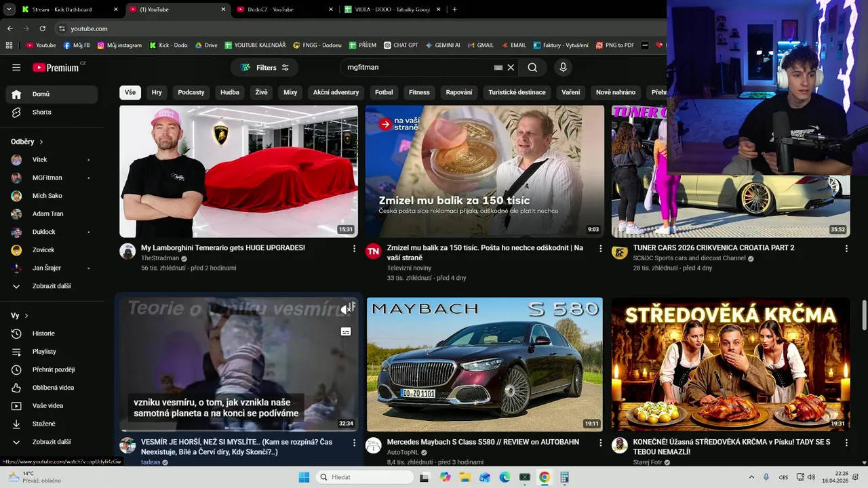Open the Filters button
Image resolution: width=868 pixels, height=488 pixels.
coord(264,67)
